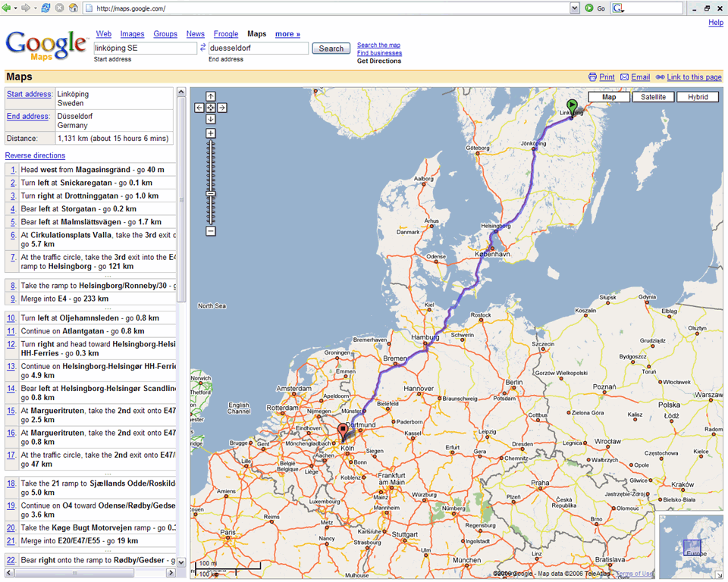Open direction step 9 Merge into E4
The height and width of the screenshot is (582, 728).
pyautogui.click(x=13, y=299)
